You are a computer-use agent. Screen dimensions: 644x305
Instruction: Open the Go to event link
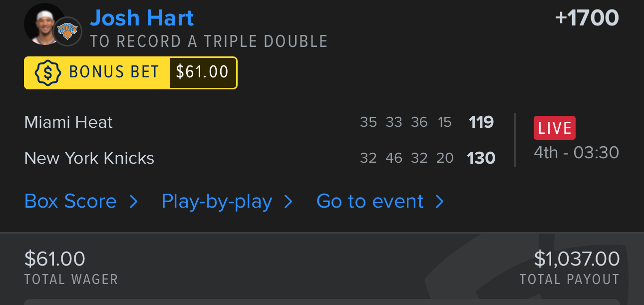370,201
